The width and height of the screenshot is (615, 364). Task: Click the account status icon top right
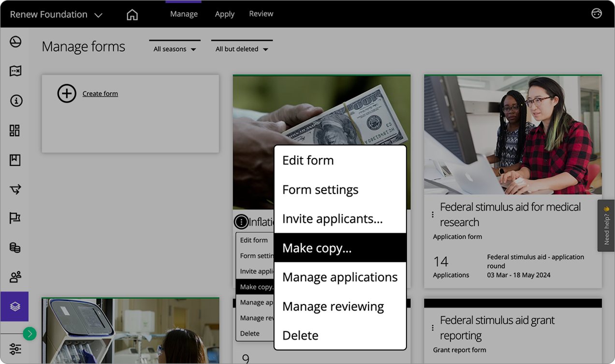click(x=596, y=14)
